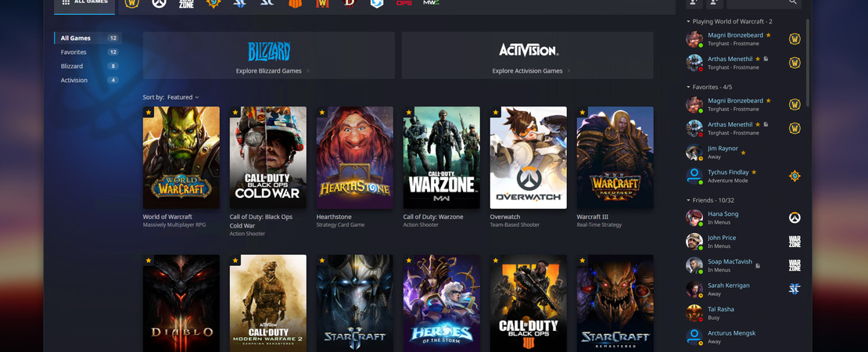Viewport: 868px width, 352px height.
Task: Open the Overwatch game cover thumbnail
Action: 528,158
